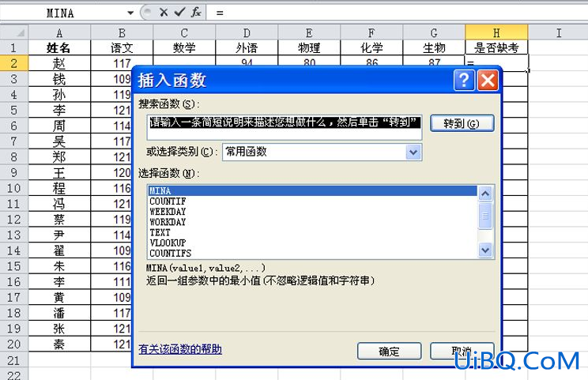The width and height of the screenshot is (588, 380).
Task: Click cell containing 数学
Action: [184, 47]
